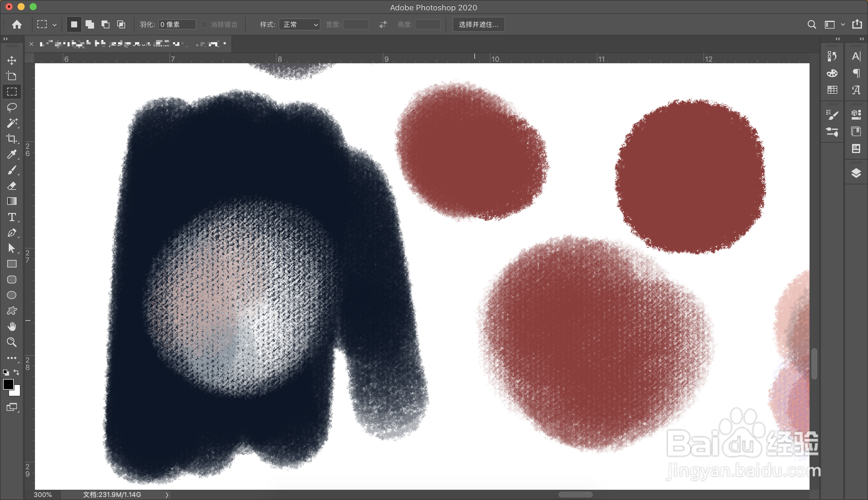Select the Brush tool
The height and width of the screenshot is (500, 868).
coord(12,170)
